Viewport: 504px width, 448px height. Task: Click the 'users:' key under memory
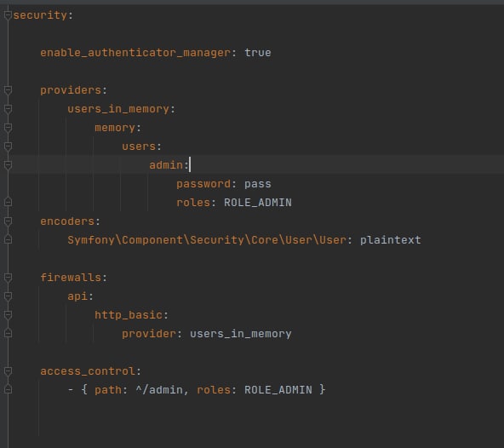141,146
